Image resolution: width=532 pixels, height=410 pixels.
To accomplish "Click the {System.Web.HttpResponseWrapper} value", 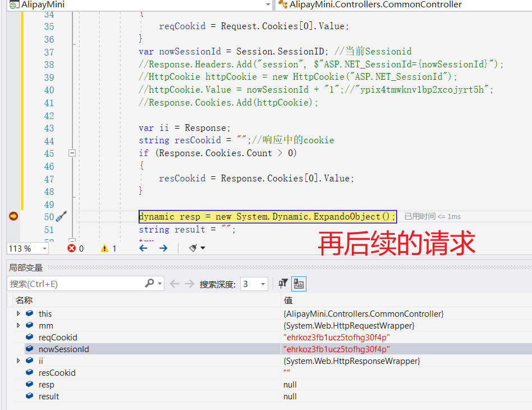I will pyautogui.click(x=351, y=361).
